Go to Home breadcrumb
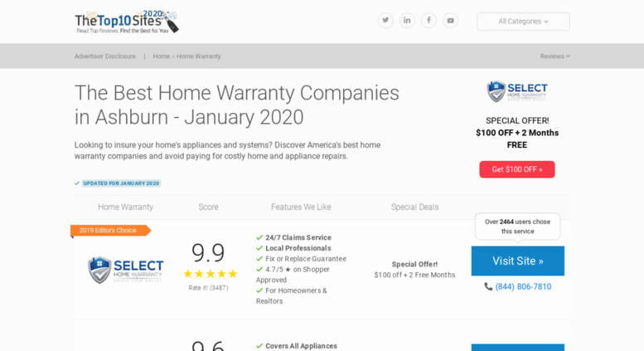 [161, 56]
